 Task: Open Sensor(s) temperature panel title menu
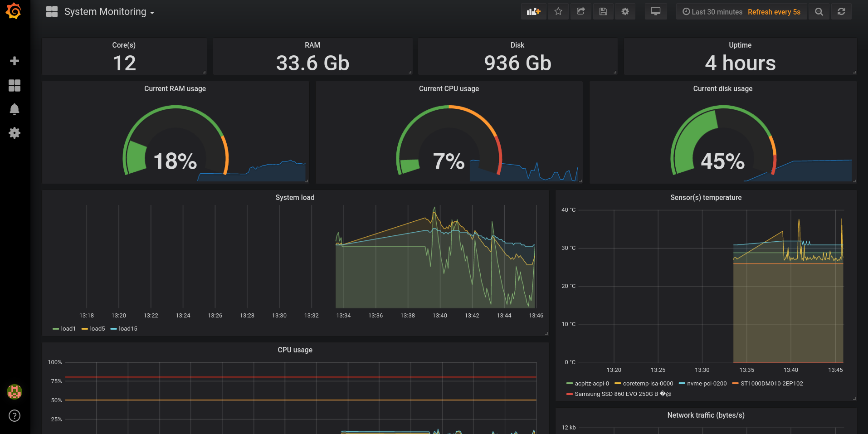point(706,197)
